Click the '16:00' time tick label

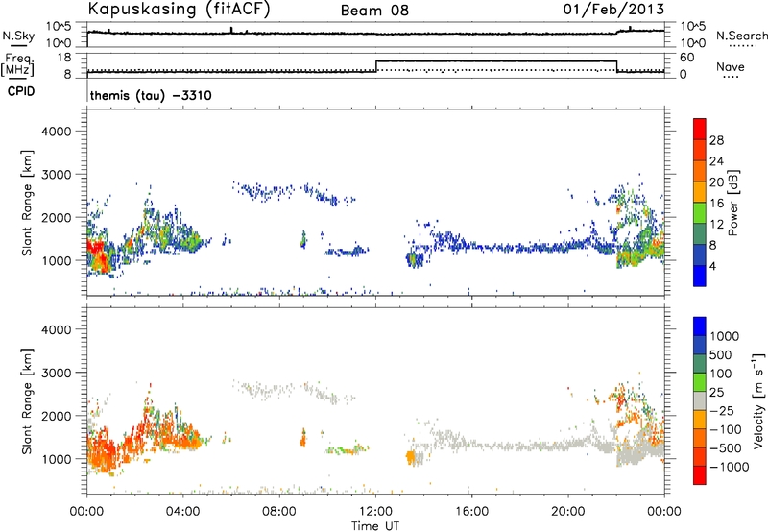coord(471,512)
